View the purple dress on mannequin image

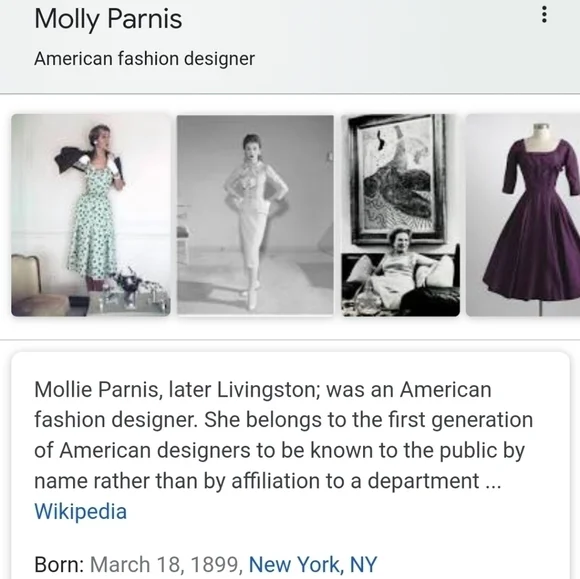(523, 215)
